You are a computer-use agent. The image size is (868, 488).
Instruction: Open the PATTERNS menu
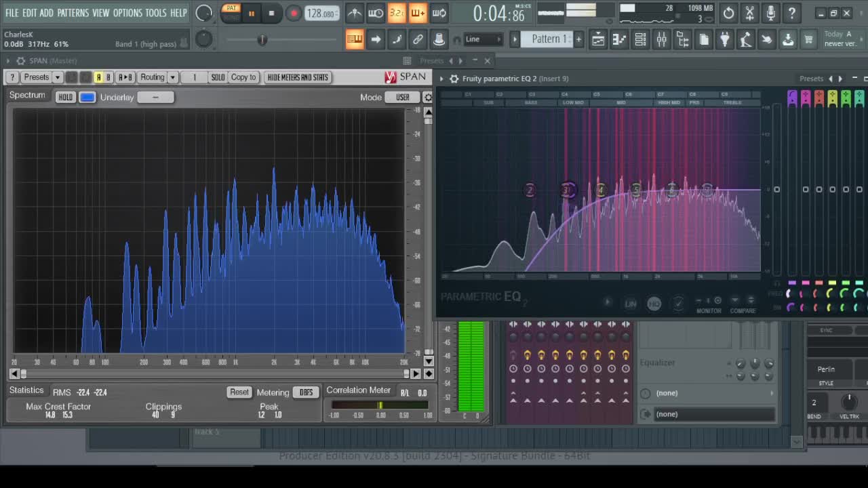click(73, 13)
